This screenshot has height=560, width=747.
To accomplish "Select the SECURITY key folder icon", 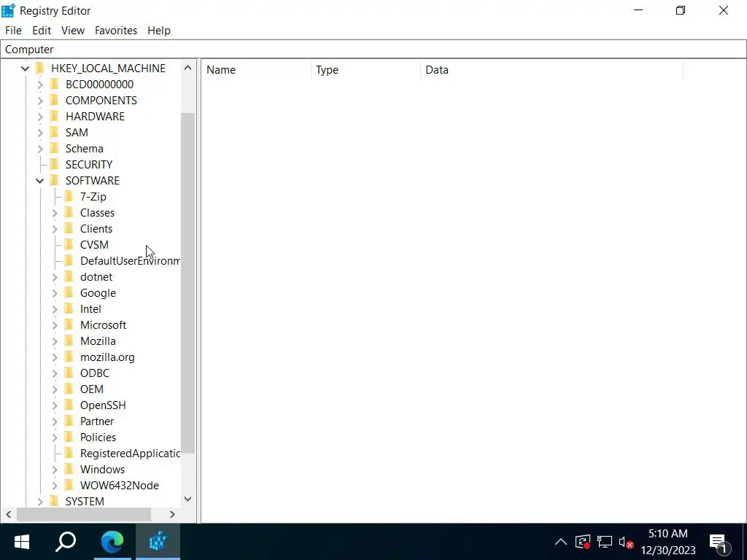I will (x=54, y=164).
